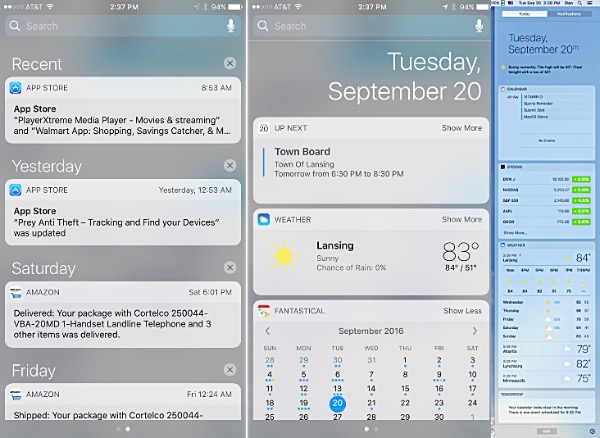This screenshot has width=600, height=438.
Task: Go to the previous month in Fantastical
Action: pos(268,331)
